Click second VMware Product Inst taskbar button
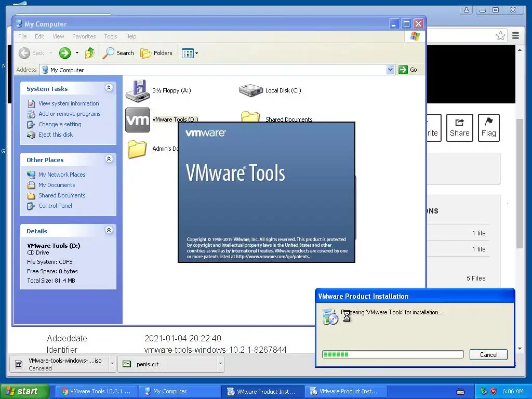Image resolution: width=532 pixels, height=399 pixels. [x=345, y=391]
